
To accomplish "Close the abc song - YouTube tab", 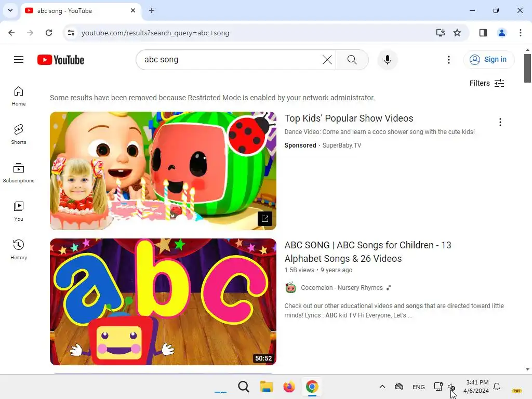I will point(132,10).
